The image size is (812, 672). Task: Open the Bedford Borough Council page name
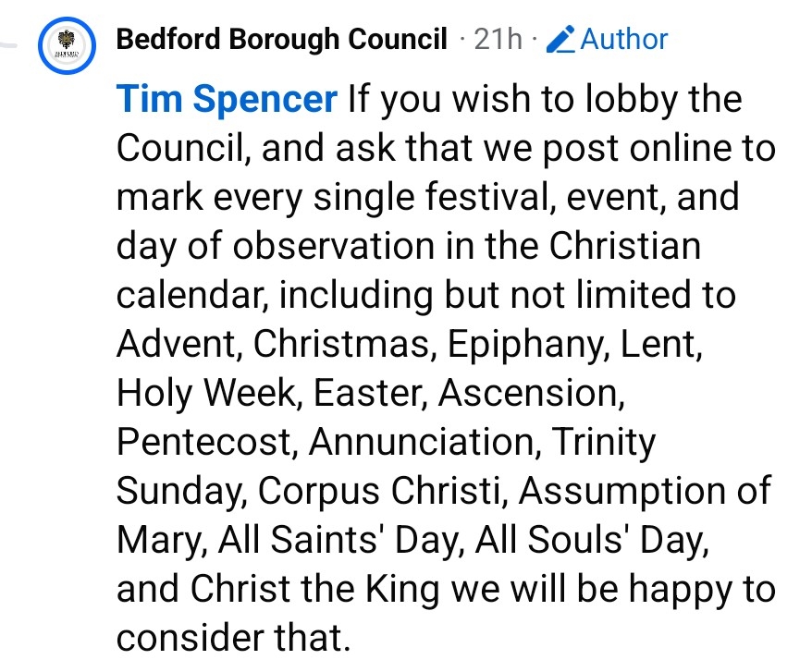tap(282, 40)
